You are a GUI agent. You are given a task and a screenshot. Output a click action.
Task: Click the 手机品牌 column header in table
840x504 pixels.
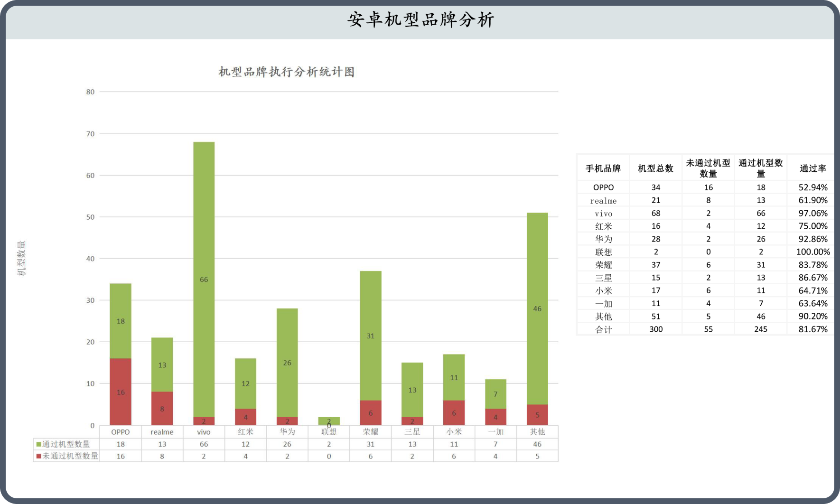coord(603,168)
